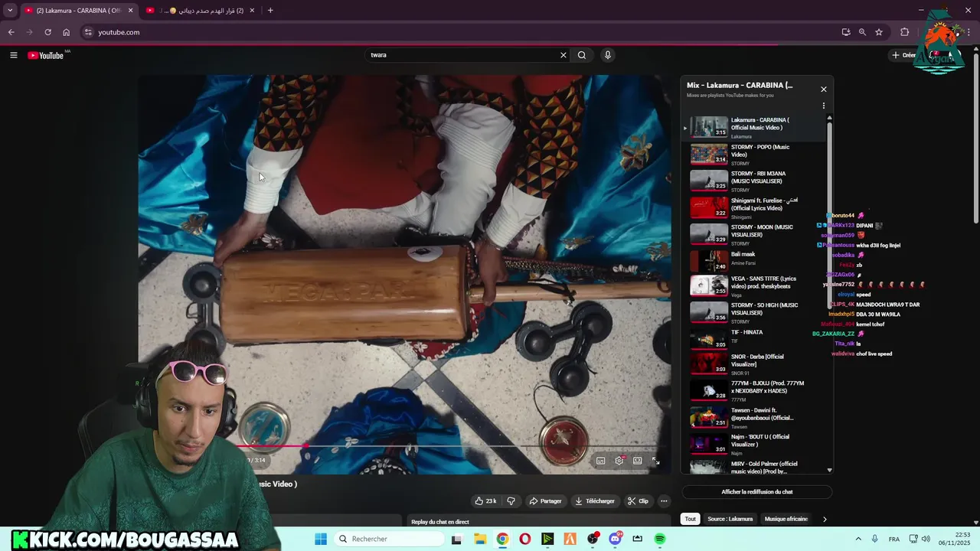Select the Source : Lakamura chip
This screenshot has width=980, height=551.
[730, 519]
